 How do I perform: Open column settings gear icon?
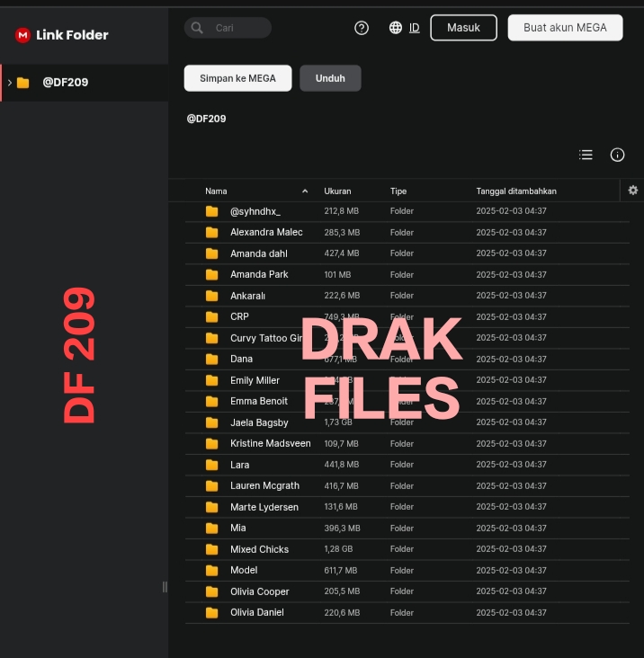632,191
